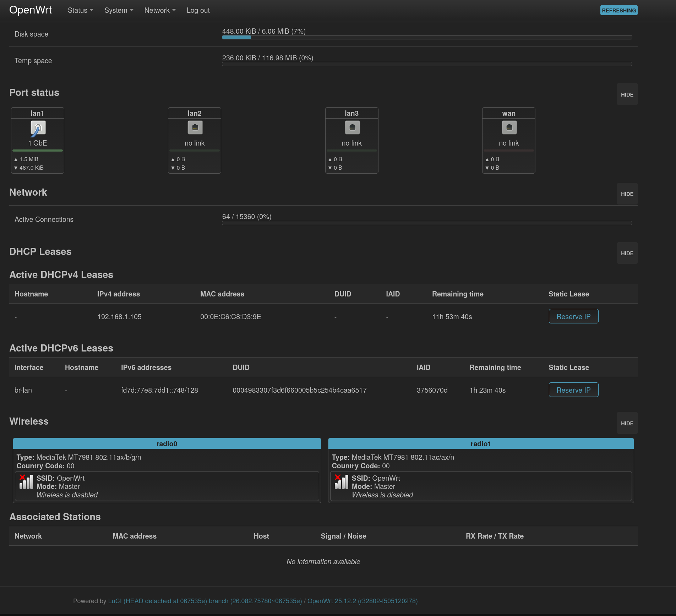Hide the Wireless section
Screen dimensions: 676x616
point(627,423)
